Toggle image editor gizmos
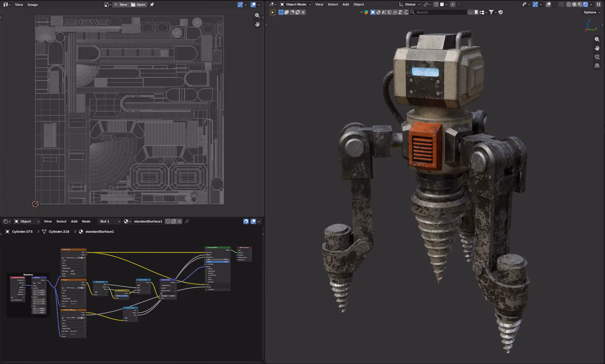Viewport: 605px width, 364px height. (x=240, y=5)
